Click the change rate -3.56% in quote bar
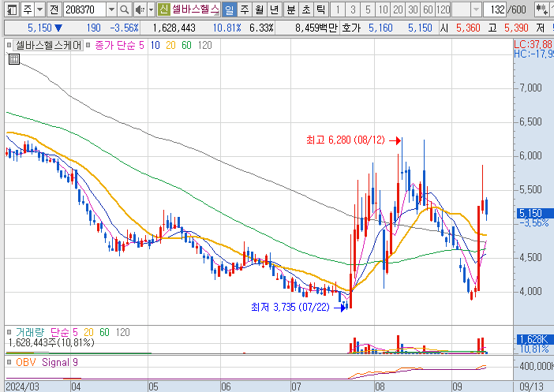The height and width of the screenshot is (392, 554). [x=124, y=28]
